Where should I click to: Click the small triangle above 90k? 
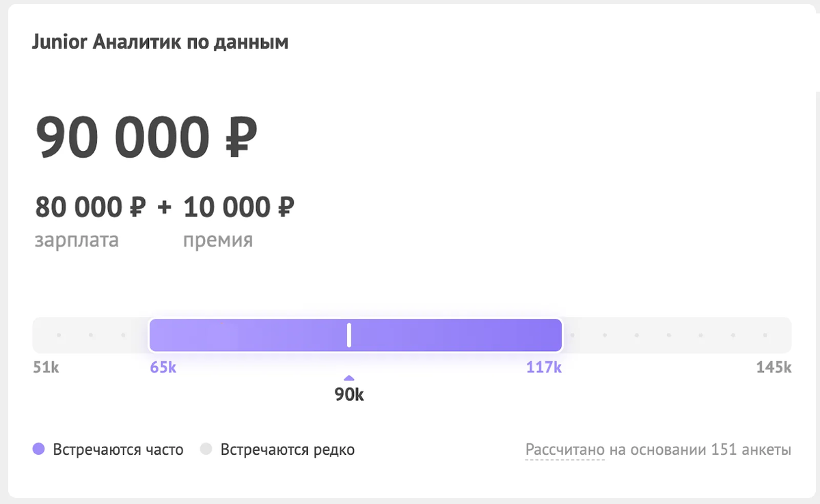click(349, 378)
